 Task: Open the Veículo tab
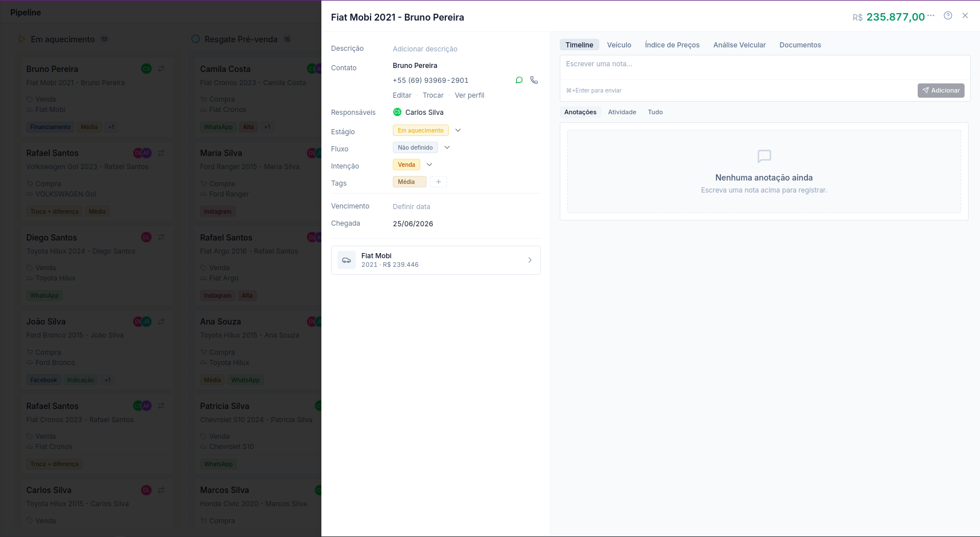619,45
